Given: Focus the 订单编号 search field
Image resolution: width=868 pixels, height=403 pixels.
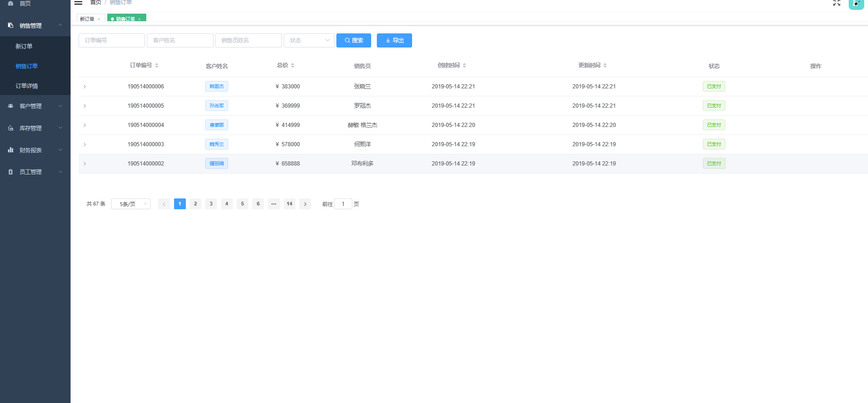Looking at the screenshot, I should click(x=111, y=40).
